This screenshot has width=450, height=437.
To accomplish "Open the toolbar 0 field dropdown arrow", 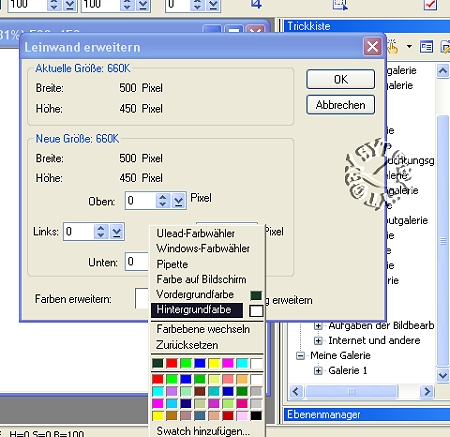I will pyautogui.click(x=213, y=4).
